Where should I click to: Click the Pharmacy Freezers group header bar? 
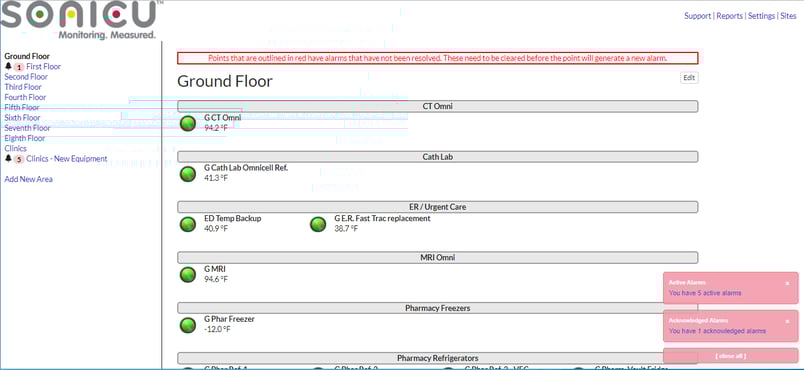click(x=437, y=308)
